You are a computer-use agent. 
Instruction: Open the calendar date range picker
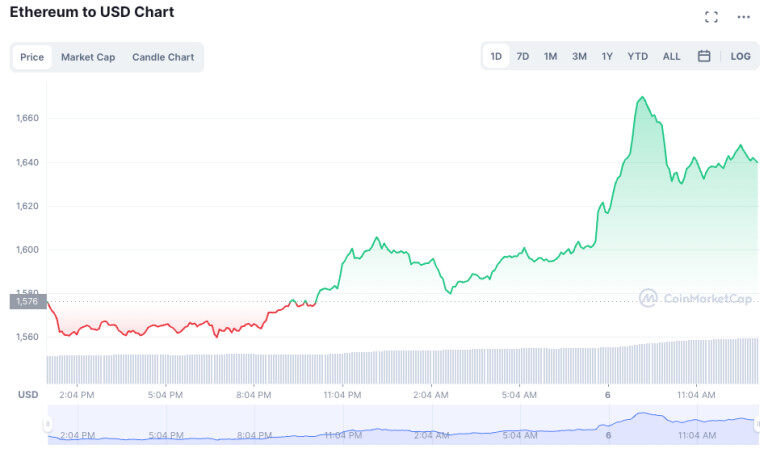click(x=704, y=56)
